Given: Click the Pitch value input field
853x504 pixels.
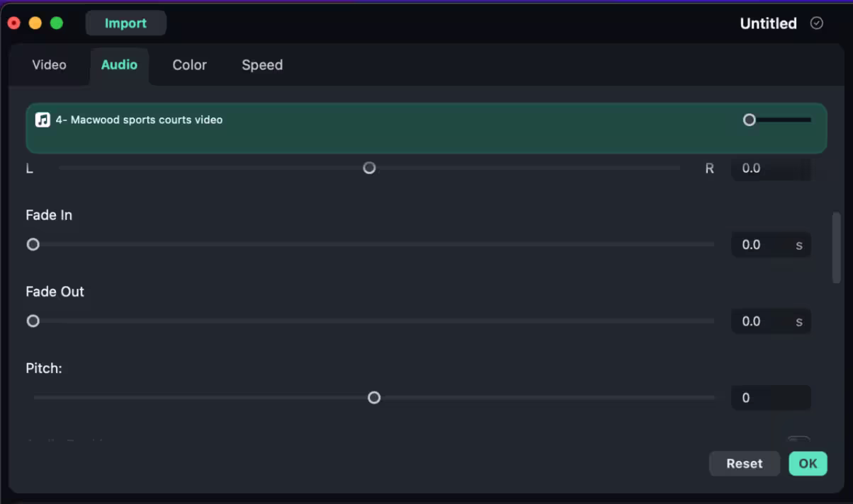Looking at the screenshot, I should [x=771, y=398].
